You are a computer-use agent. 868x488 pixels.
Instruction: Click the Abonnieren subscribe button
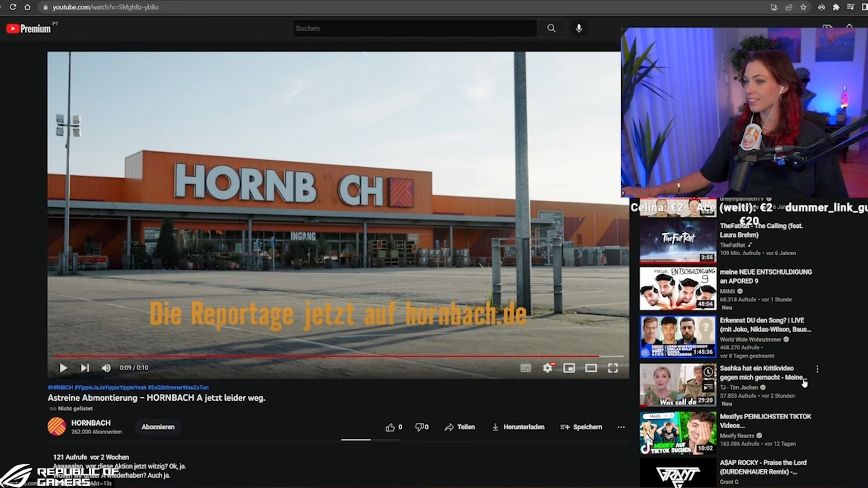158,427
